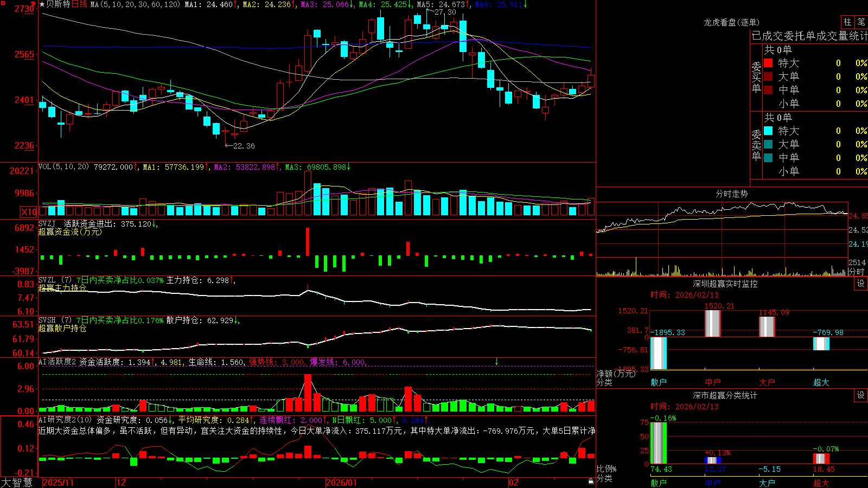Click the lock icon at chart bottom-right
The width and height of the screenshot is (868, 488).
pyautogui.click(x=591, y=481)
